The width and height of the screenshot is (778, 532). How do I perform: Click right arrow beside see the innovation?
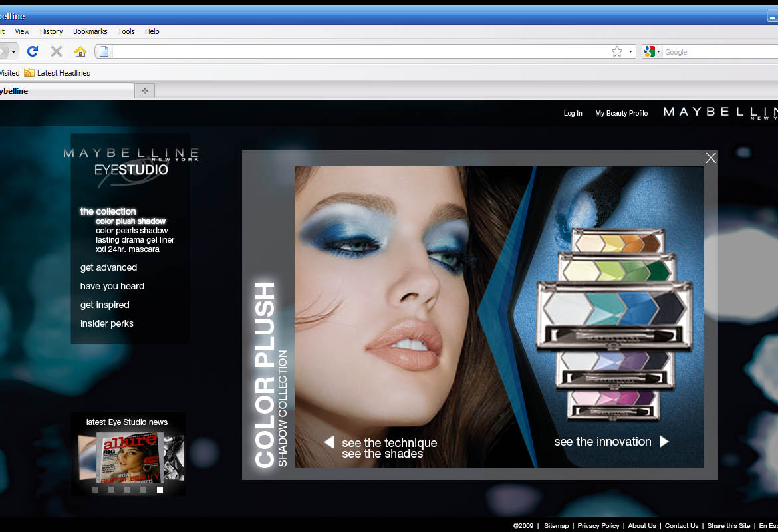click(664, 442)
